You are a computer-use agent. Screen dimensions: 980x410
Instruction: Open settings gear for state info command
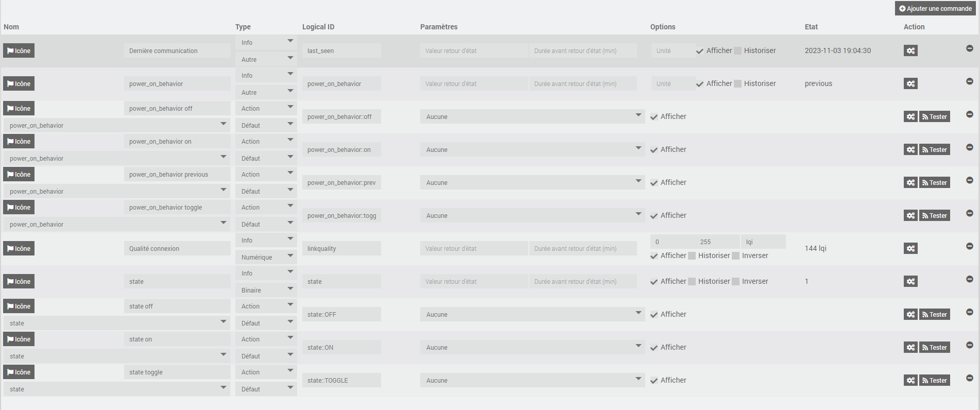tap(910, 281)
